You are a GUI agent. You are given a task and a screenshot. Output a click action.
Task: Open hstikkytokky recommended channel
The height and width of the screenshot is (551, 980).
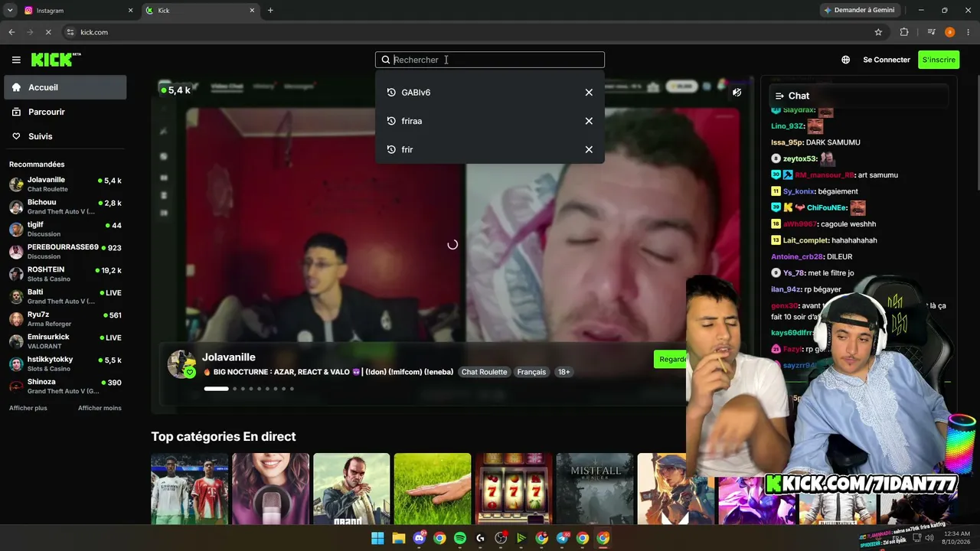click(x=65, y=364)
